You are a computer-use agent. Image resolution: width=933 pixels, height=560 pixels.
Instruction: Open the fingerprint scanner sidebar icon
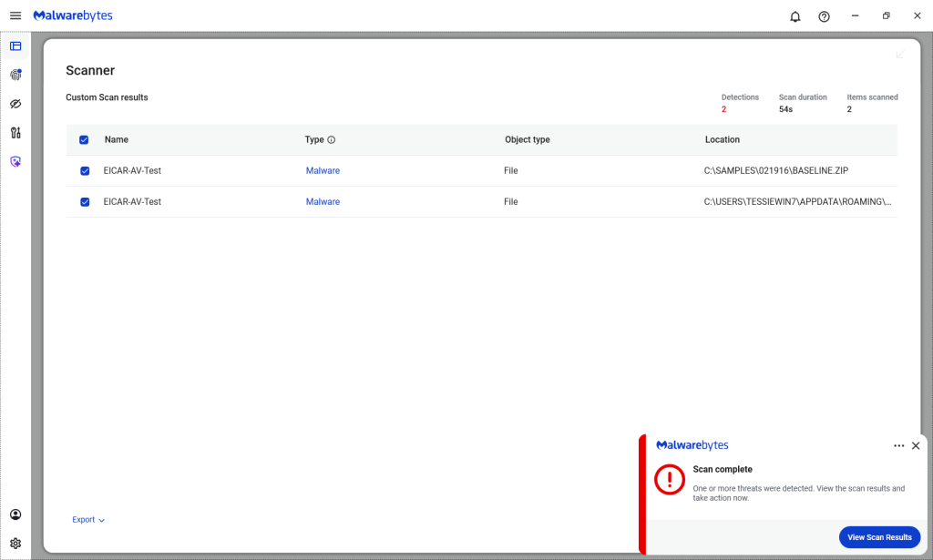(x=15, y=75)
